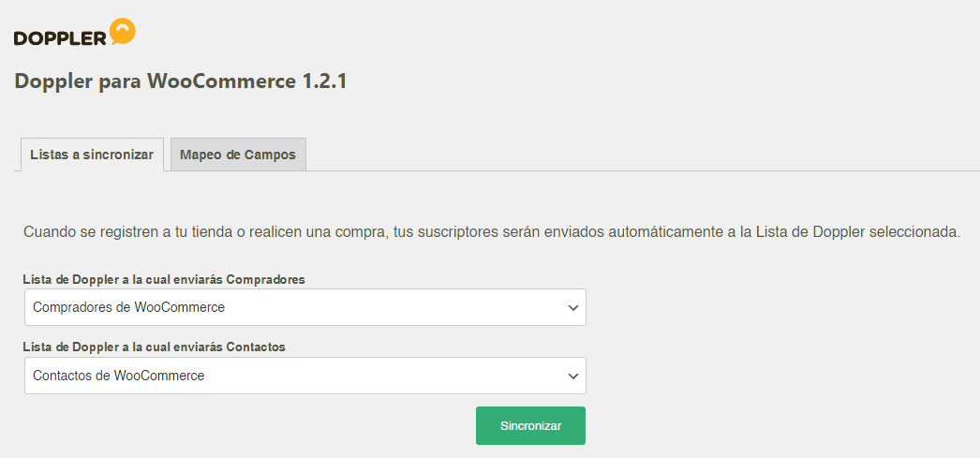Click the orange Doppler speech bubble icon
The image size is (980, 458).
[123, 31]
